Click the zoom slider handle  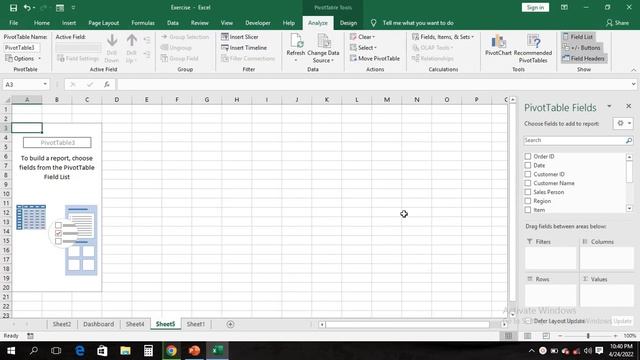coord(588,336)
